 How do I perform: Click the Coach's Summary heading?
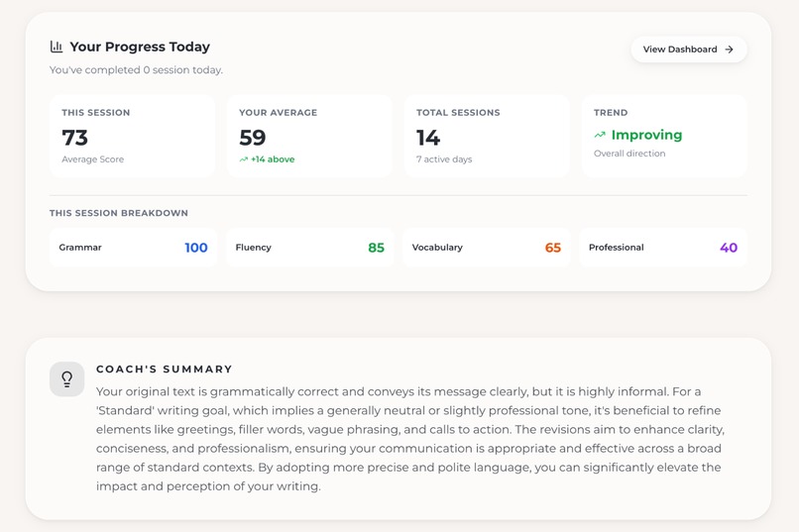point(165,370)
